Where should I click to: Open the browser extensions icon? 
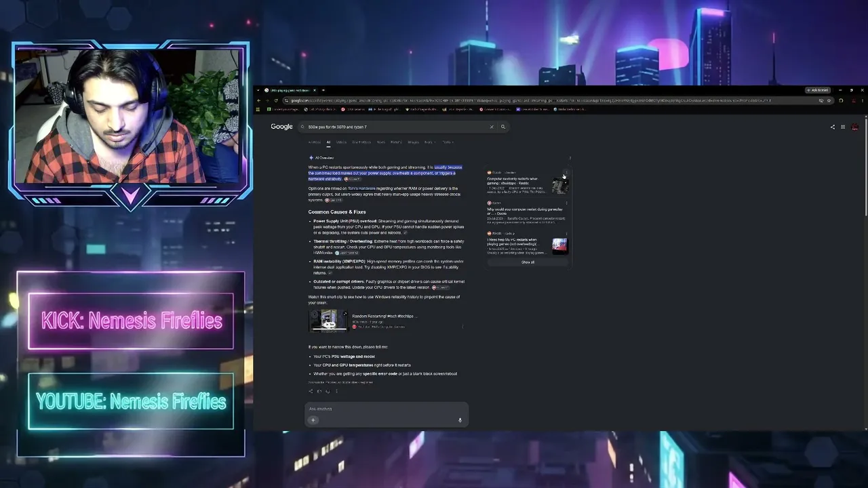tap(841, 100)
